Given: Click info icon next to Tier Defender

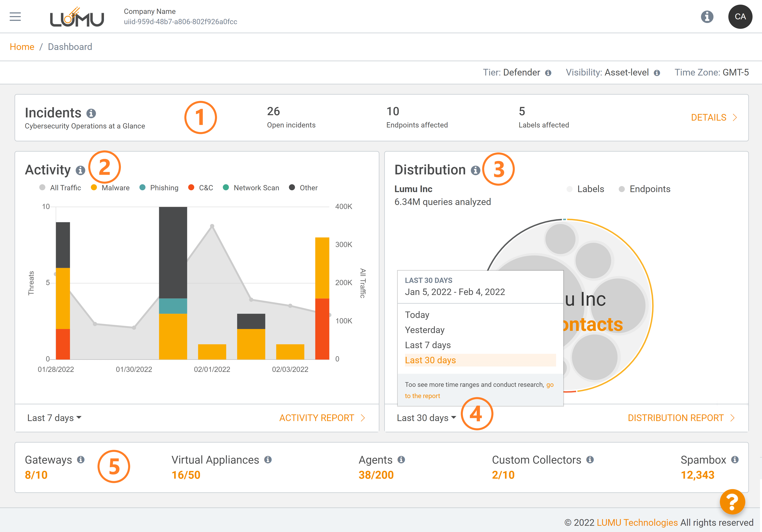Looking at the screenshot, I should tap(548, 73).
